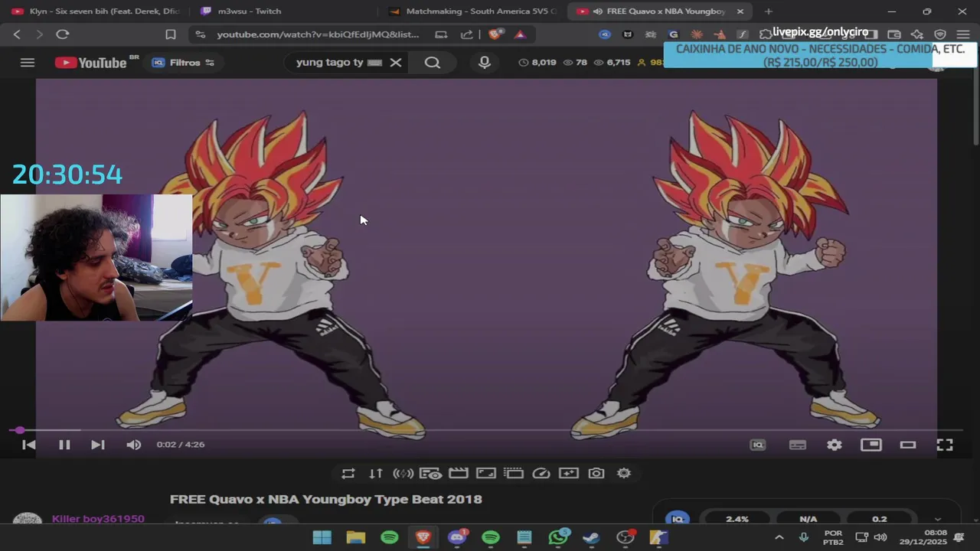The width and height of the screenshot is (980, 551).
Task: Open File Explorer from the taskbar
Action: tap(356, 537)
